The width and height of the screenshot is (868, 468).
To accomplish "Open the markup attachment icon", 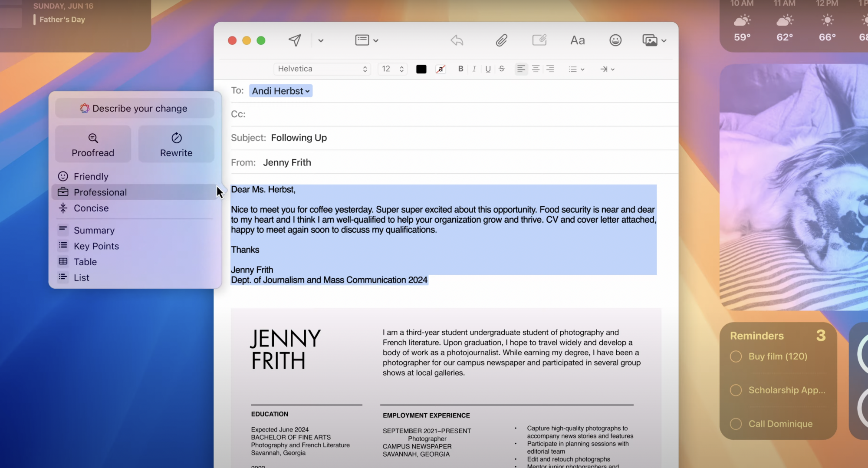I will (539, 40).
